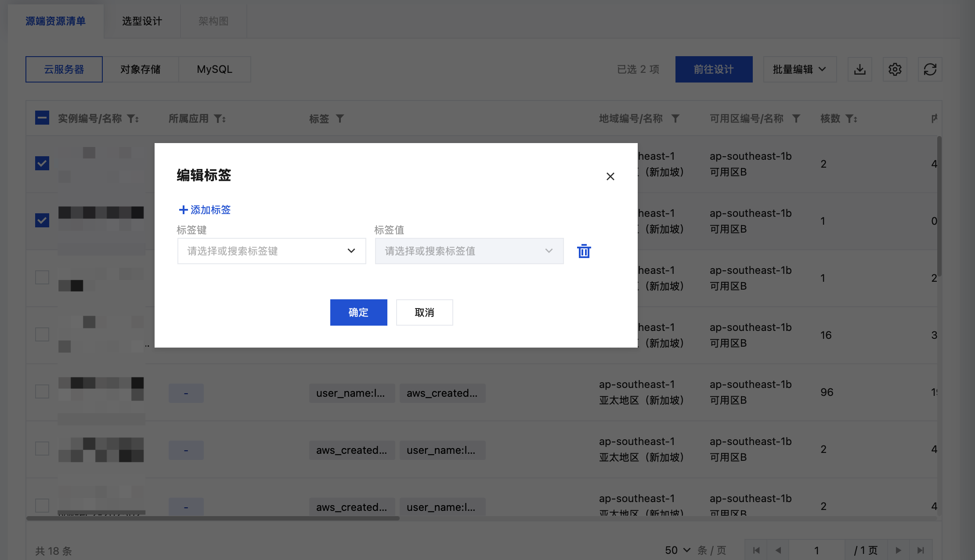Close the 编辑标签 dialog with X
975x560 pixels.
610,176
